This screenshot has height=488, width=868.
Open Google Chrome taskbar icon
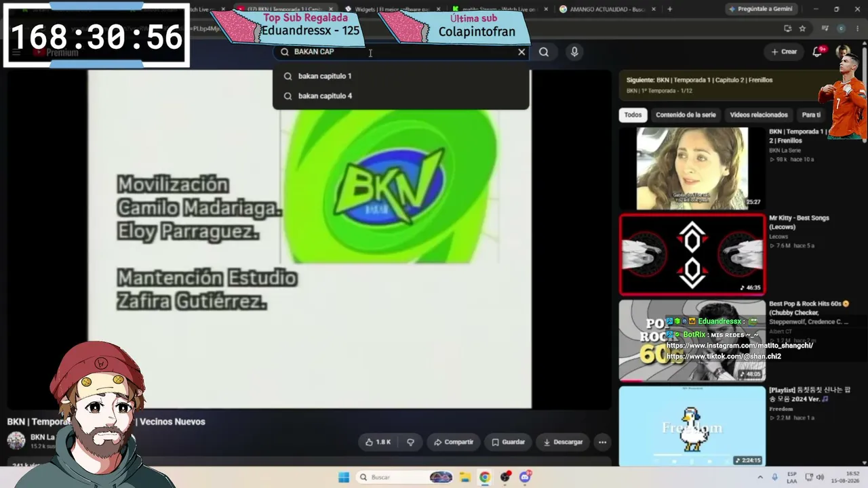(x=485, y=477)
